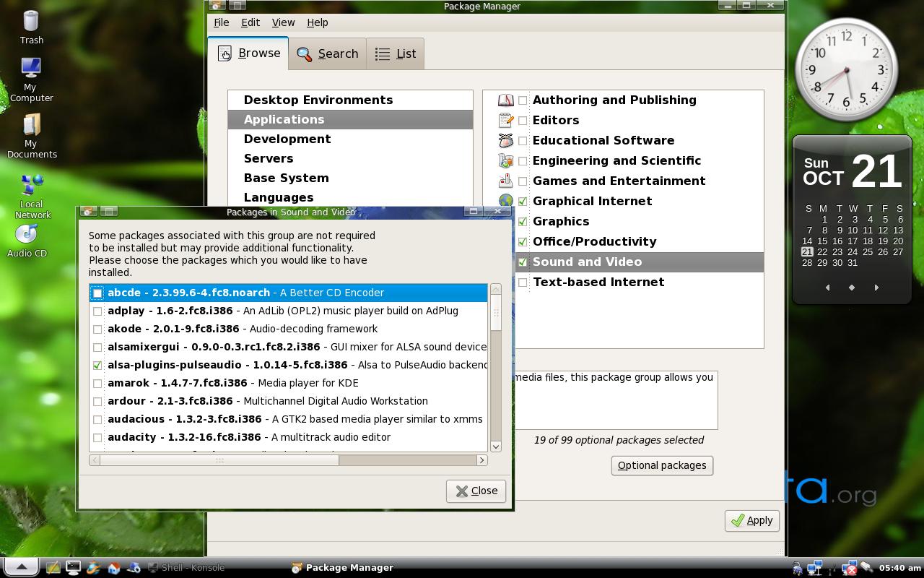Image resolution: width=924 pixels, height=578 pixels.
Task: Uncheck the alsa-plugins-pulseaudio package
Action: coord(97,365)
